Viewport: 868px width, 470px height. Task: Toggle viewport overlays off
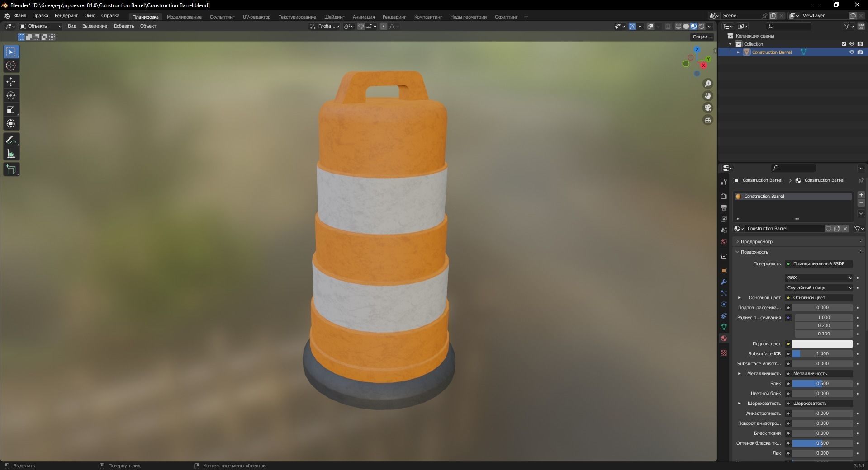(x=651, y=26)
